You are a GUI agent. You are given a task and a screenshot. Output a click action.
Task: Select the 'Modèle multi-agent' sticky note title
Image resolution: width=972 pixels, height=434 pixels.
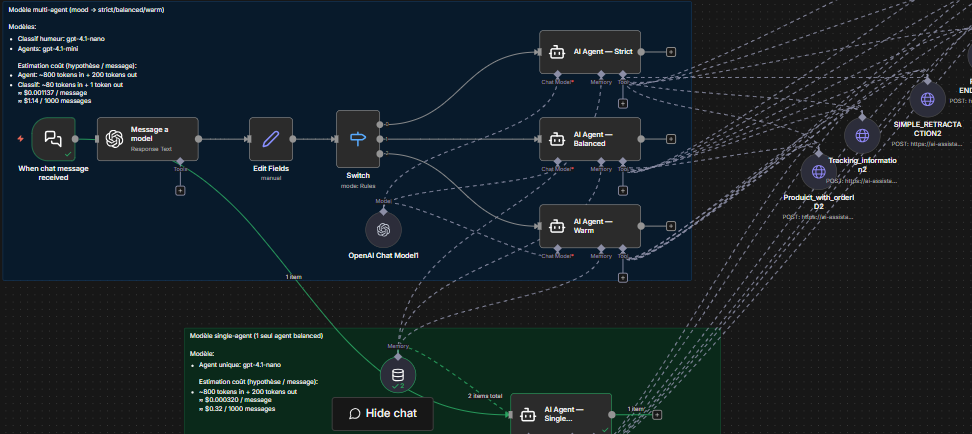86,10
